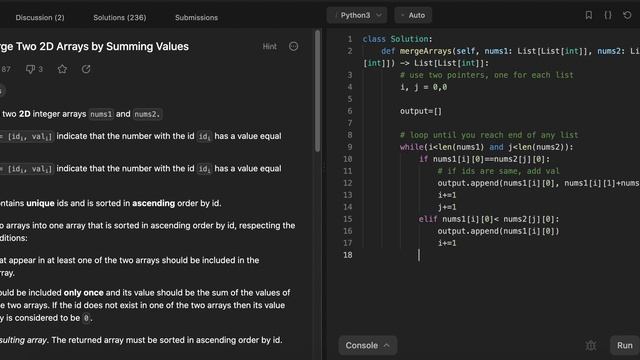The height and width of the screenshot is (360, 640).
Task: Click the 'if nums1[i][0]==nums2[j][0]:' line
Action: [x=484, y=159]
